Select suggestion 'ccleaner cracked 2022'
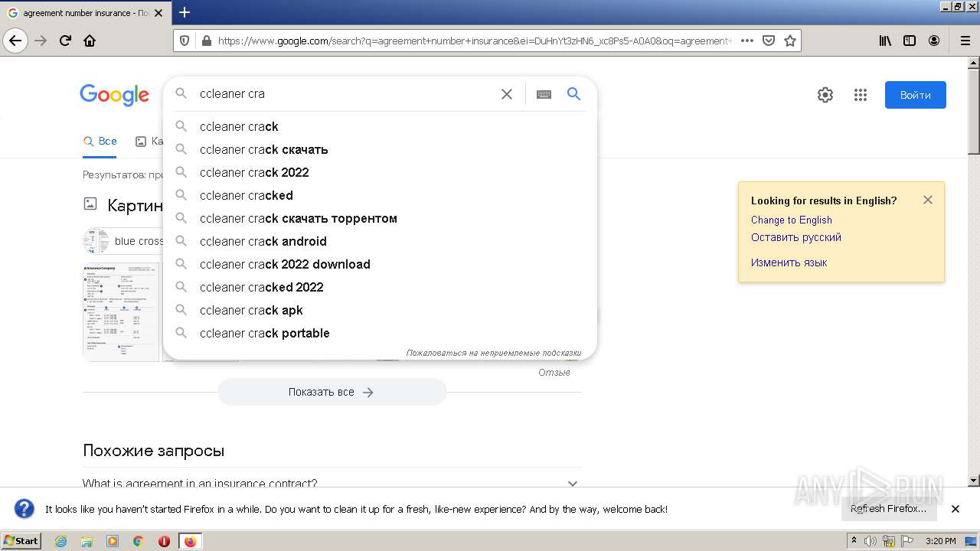980x551 pixels. (380, 287)
